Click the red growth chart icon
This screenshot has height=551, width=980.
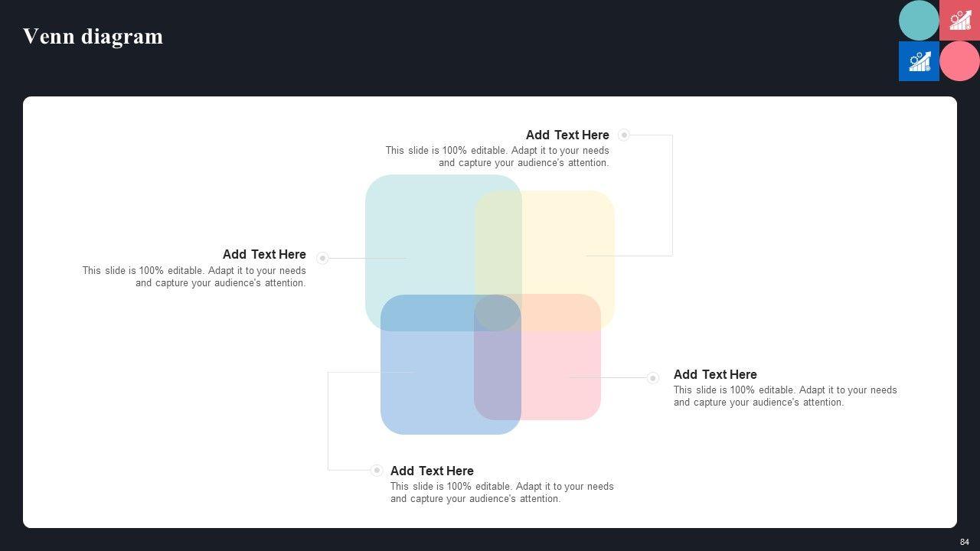point(960,20)
